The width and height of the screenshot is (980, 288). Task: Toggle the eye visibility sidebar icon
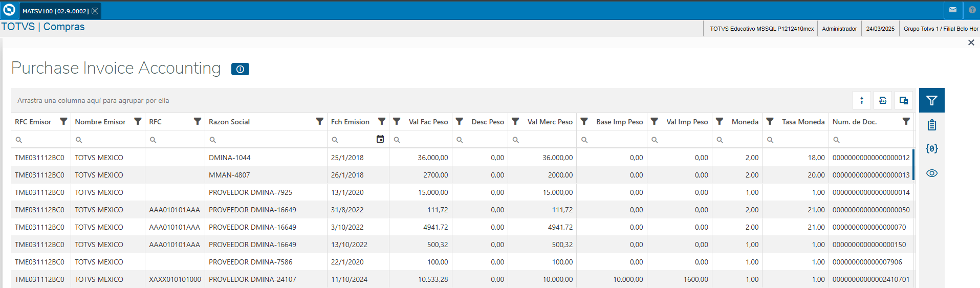[x=931, y=173]
